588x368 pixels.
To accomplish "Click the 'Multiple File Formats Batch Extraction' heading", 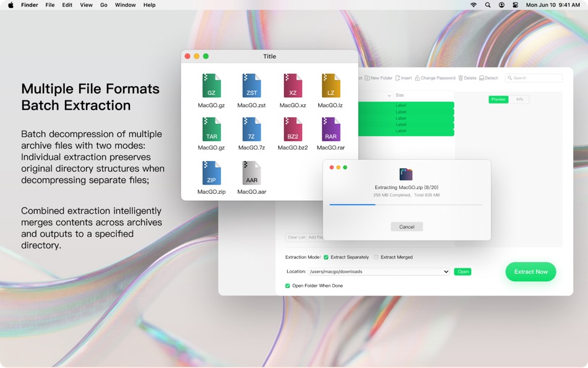I will click(90, 97).
